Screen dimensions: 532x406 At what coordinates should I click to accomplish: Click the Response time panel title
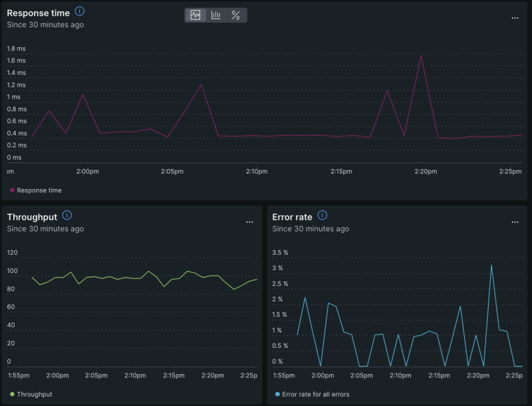pyautogui.click(x=38, y=13)
